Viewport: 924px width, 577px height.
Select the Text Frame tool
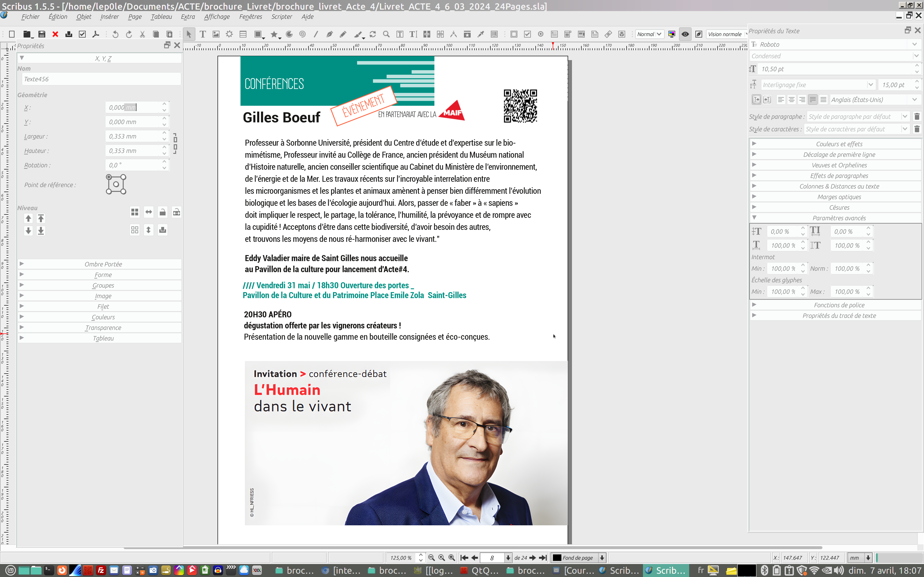click(203, 34)
